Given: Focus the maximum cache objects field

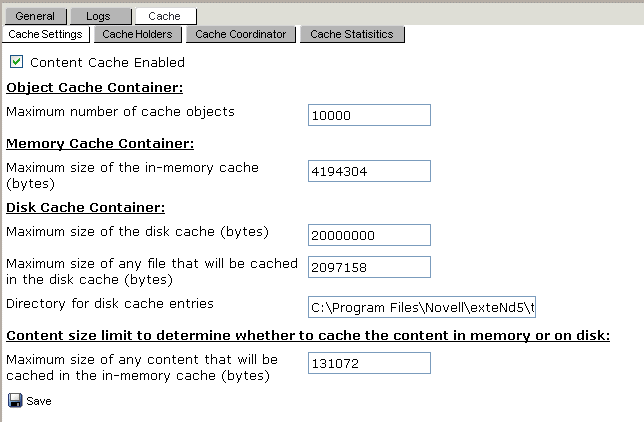Looking at the screenshot, I should click(369, 115).
